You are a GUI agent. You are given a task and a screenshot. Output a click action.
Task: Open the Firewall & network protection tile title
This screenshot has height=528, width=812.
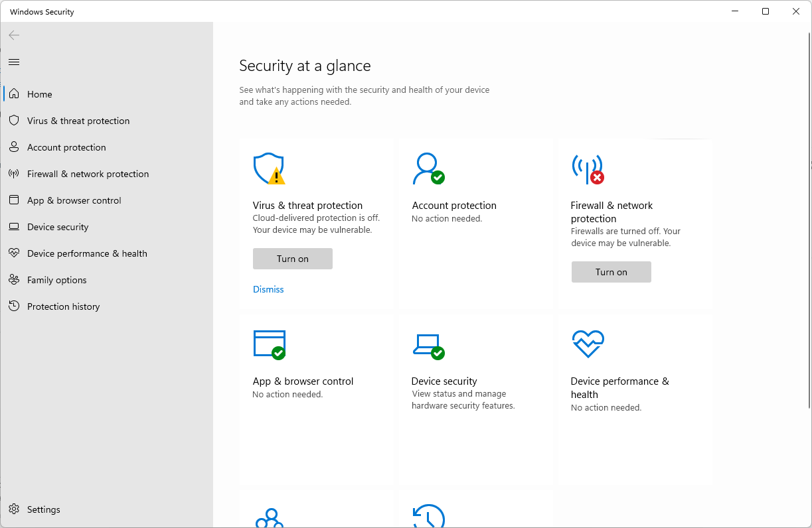coord(611,212)
